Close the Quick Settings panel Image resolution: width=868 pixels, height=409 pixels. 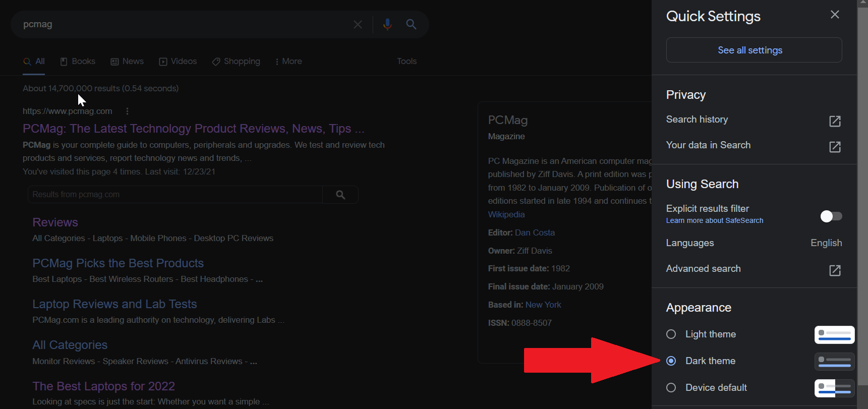835,15
